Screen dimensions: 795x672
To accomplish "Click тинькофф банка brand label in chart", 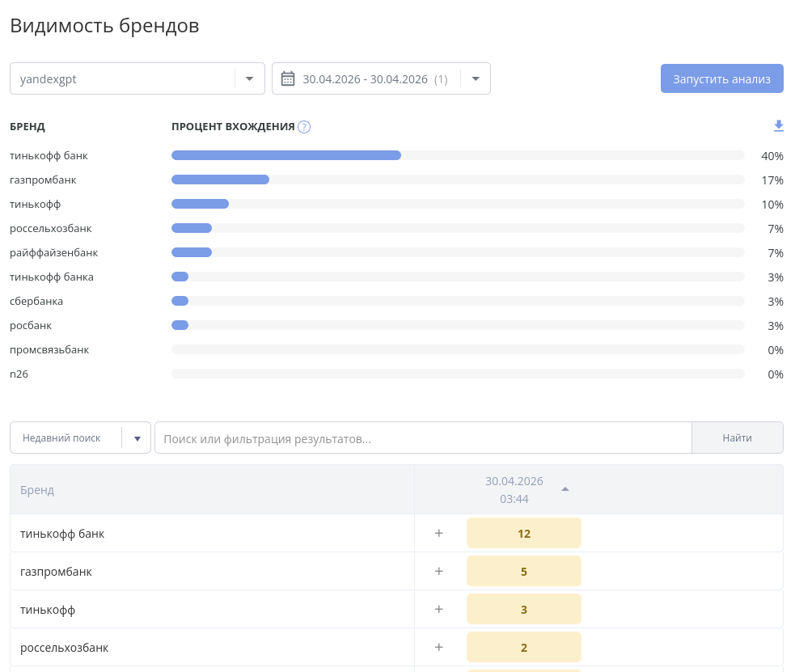I will point(52,277).
